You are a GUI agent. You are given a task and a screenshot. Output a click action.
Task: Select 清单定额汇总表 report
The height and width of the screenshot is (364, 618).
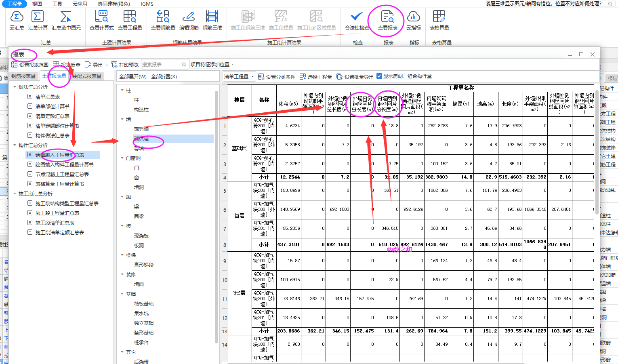53,116
